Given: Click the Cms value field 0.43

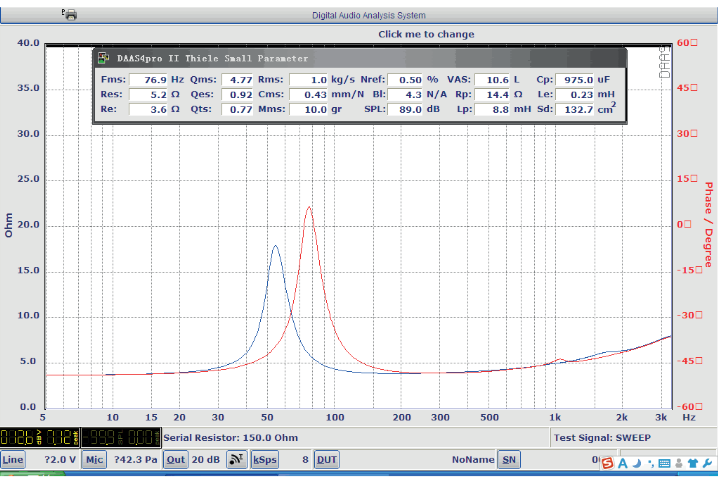Looking at the screenshot, I should pos(308,94).
